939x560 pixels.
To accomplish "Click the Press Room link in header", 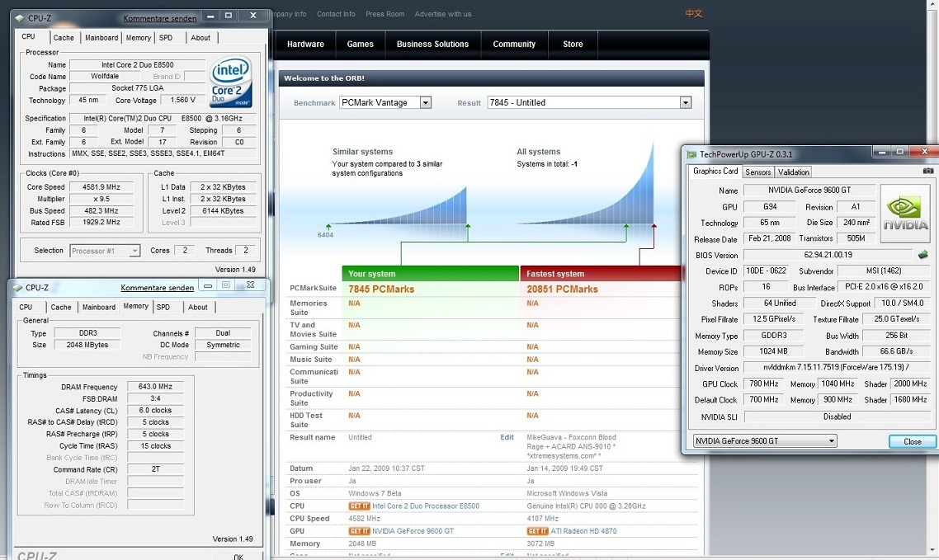I will pyautogui.click(x=385, y=14).
